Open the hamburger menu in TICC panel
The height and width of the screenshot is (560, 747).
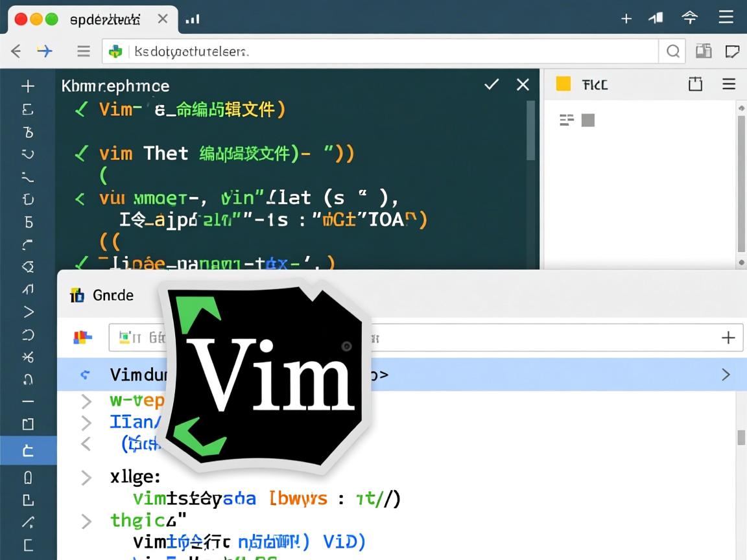(x=729, y=84)
